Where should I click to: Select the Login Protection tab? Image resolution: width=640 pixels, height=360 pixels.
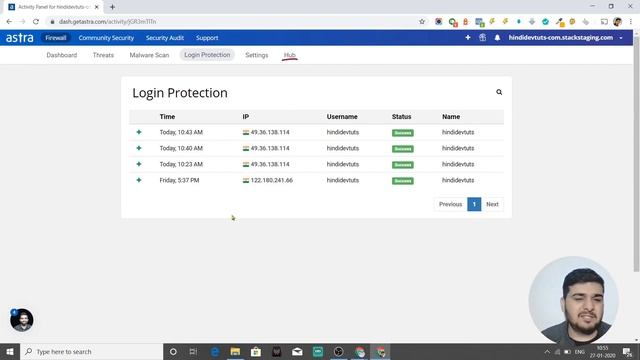(207, 55)
